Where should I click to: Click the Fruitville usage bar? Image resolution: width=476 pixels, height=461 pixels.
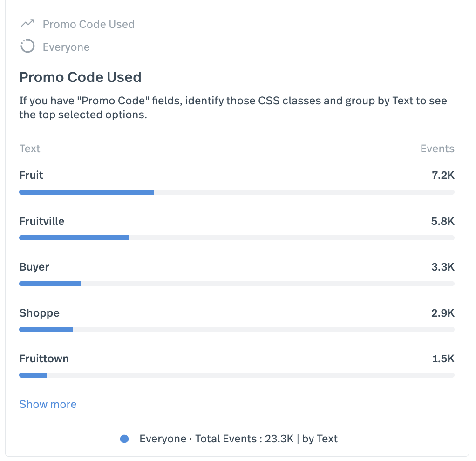pyautogui.click(x=74, y=237)
